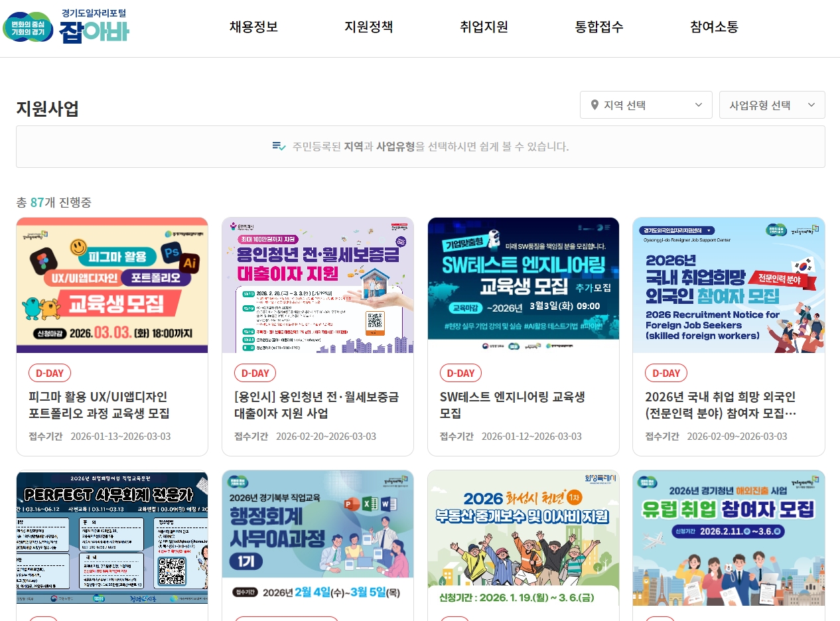Click the D-DAY badge on SW테스트 card

(x=461, y=373)
